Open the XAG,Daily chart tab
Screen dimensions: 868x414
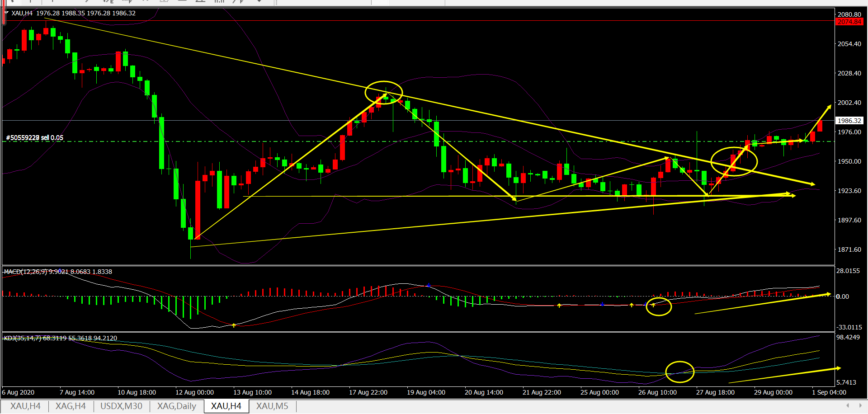176,406
